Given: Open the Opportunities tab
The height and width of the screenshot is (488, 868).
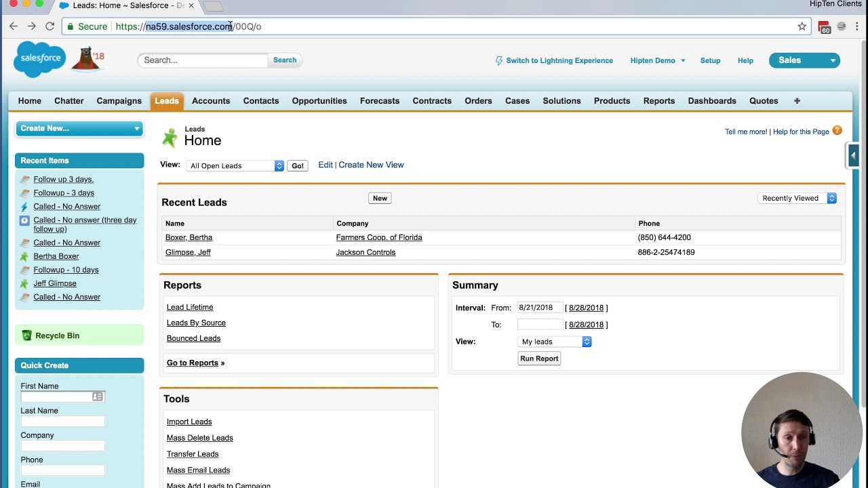Looking at the screenshot, I should [319, 101].
